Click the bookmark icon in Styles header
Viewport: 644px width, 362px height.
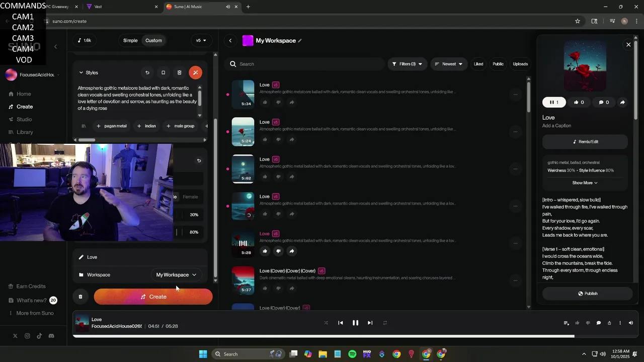[x=163, y=72]
